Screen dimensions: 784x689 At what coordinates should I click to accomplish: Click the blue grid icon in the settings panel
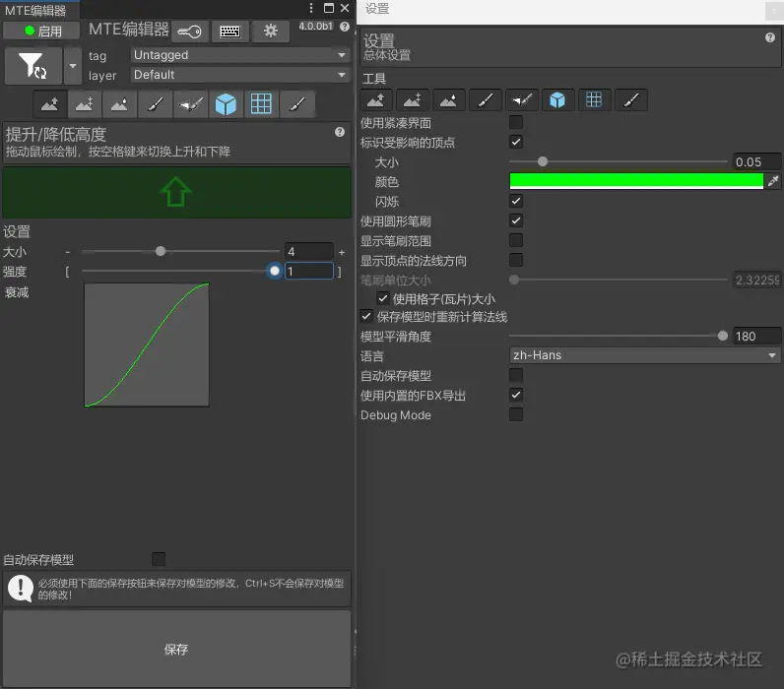[594, 100]
